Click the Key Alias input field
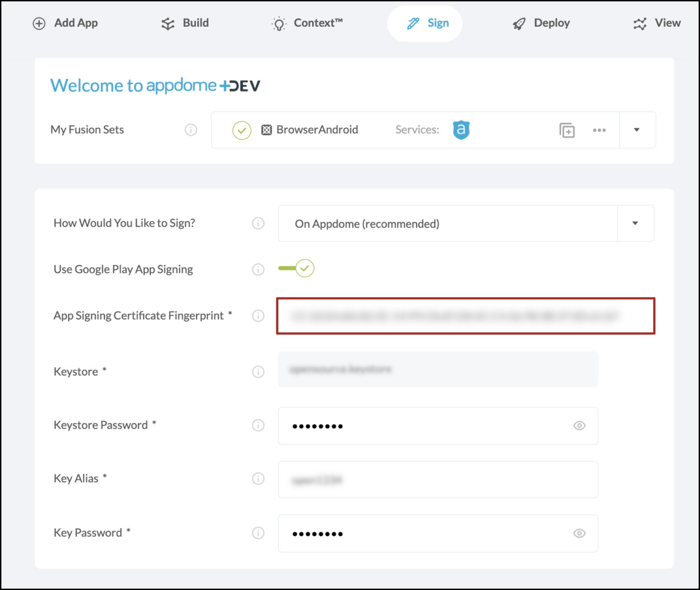700x590 pixels. pos(437,480)
